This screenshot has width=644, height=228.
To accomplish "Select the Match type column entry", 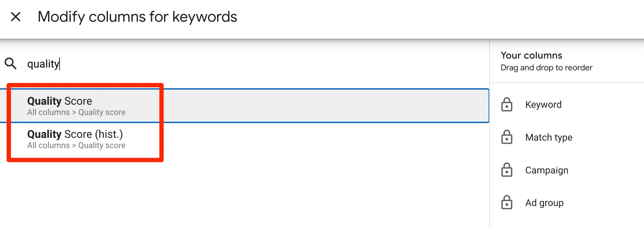I will coord(548,137).
